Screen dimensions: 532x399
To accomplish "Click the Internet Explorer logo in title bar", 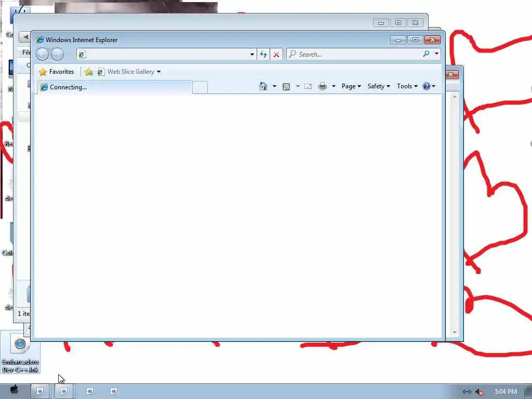I will [x=39, y=39].
